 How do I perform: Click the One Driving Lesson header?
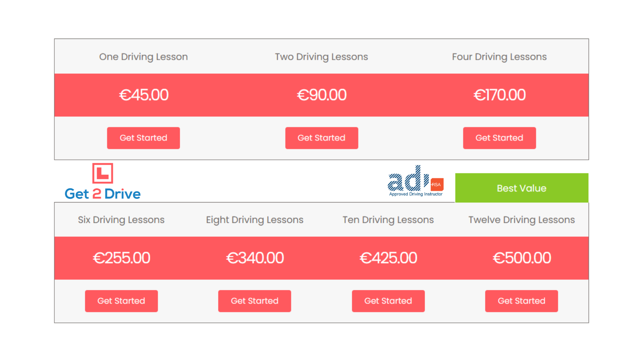pos(143,57)
